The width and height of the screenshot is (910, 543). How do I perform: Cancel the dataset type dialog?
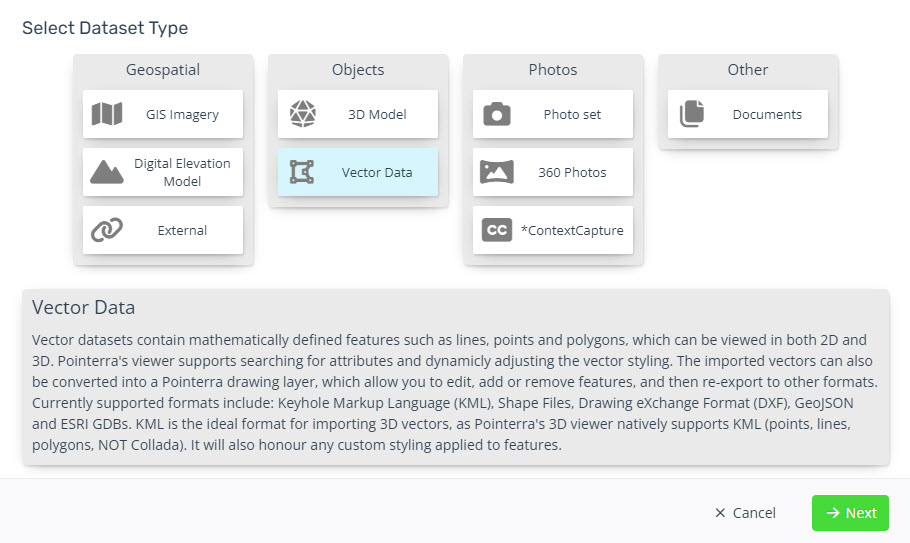[745, 513]
